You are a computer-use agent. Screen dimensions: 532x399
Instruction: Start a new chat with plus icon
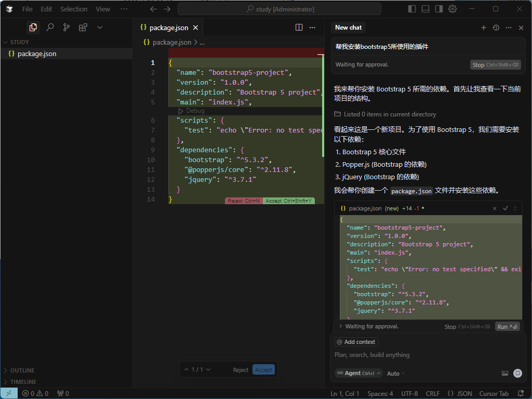[484, 28]
